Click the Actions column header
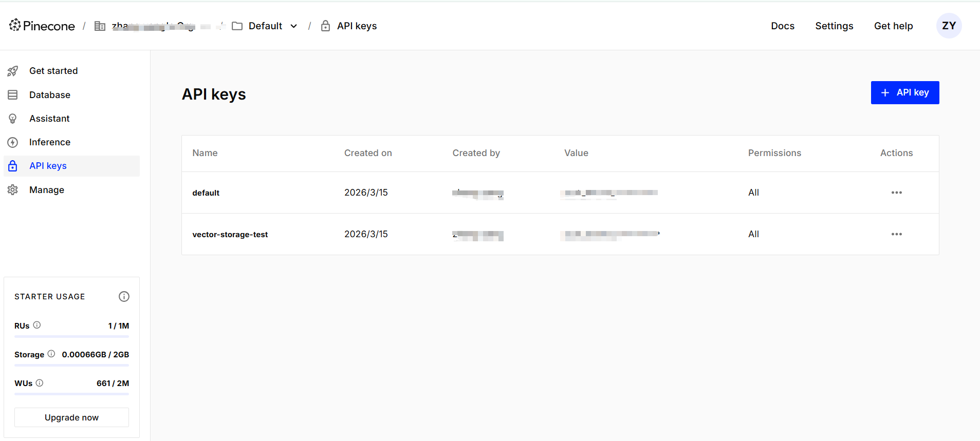The image size is (980, 441). (896, 153)
